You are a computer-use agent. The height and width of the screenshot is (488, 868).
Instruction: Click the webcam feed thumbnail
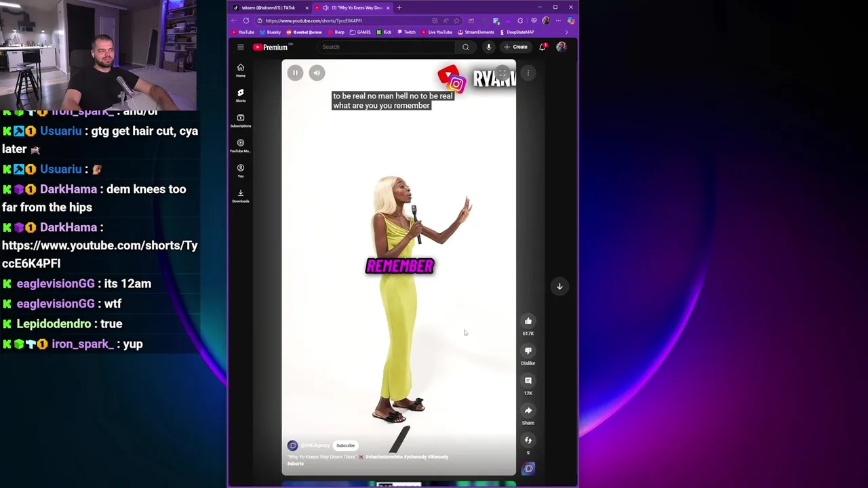coord(98,55)
